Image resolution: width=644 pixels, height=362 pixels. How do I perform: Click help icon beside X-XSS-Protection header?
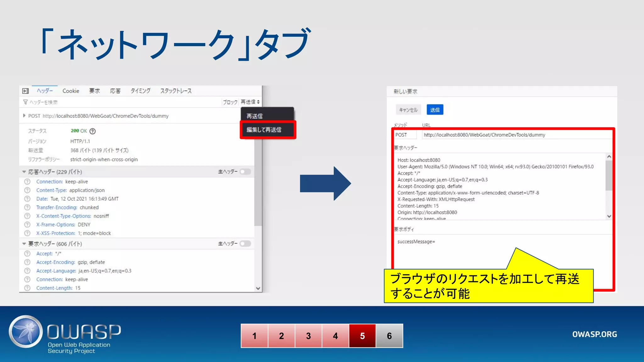[x=27, y=233]
